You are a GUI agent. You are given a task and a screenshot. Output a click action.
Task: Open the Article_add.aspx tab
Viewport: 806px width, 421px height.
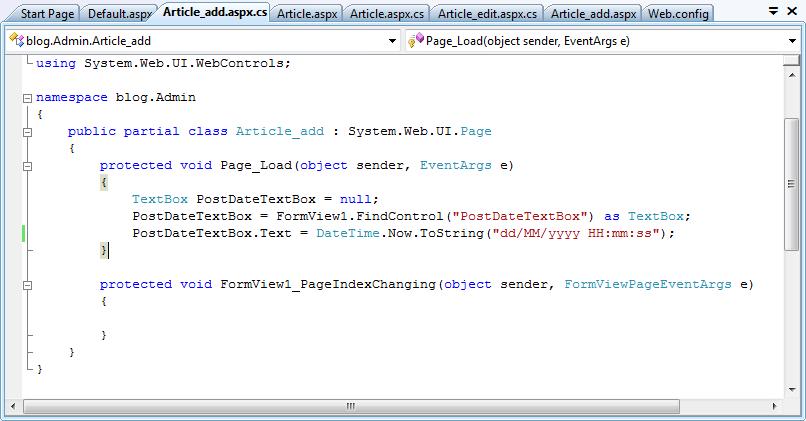pyautogui.click(x=593, y=14)
